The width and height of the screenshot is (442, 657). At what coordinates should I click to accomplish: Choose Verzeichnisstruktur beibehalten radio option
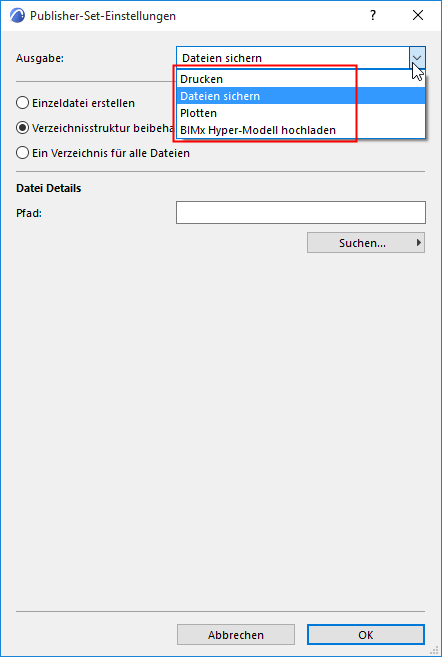[22, 128]
